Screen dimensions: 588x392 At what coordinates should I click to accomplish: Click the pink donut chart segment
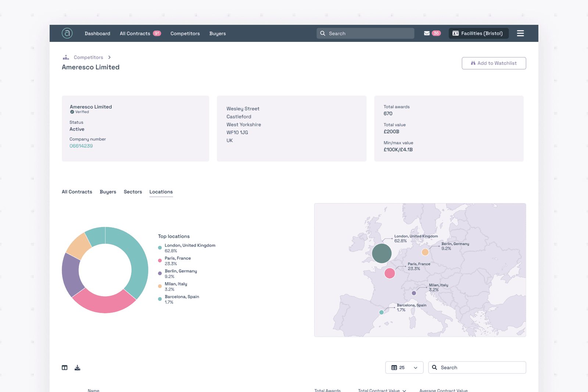105,303
